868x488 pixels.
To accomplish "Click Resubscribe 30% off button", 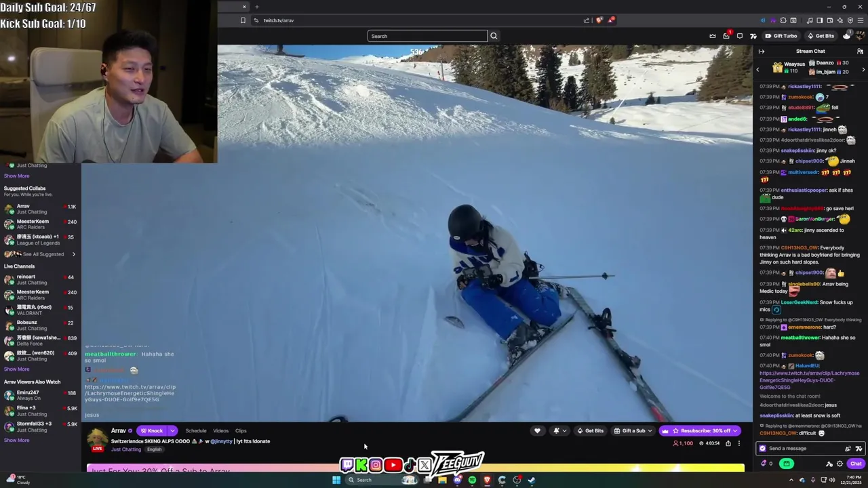I will (x=700, y=430).
